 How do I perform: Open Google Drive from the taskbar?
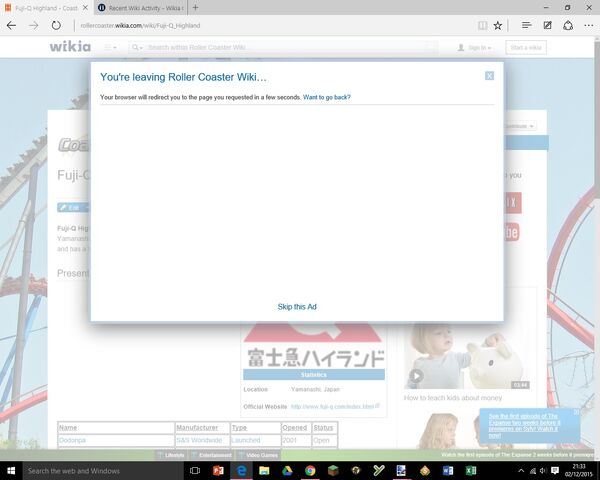point(287,471)
